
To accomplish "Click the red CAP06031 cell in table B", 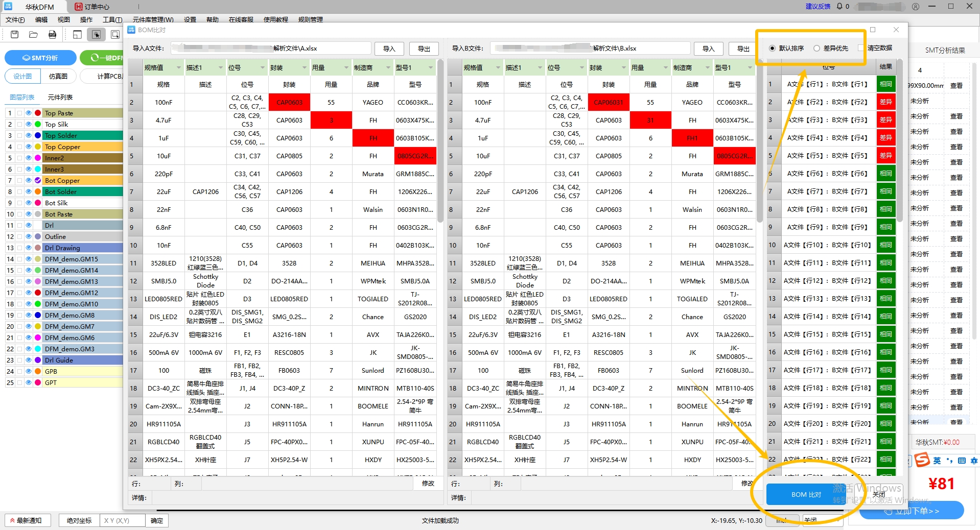I will pyautogui.click(x=609, y=102).
